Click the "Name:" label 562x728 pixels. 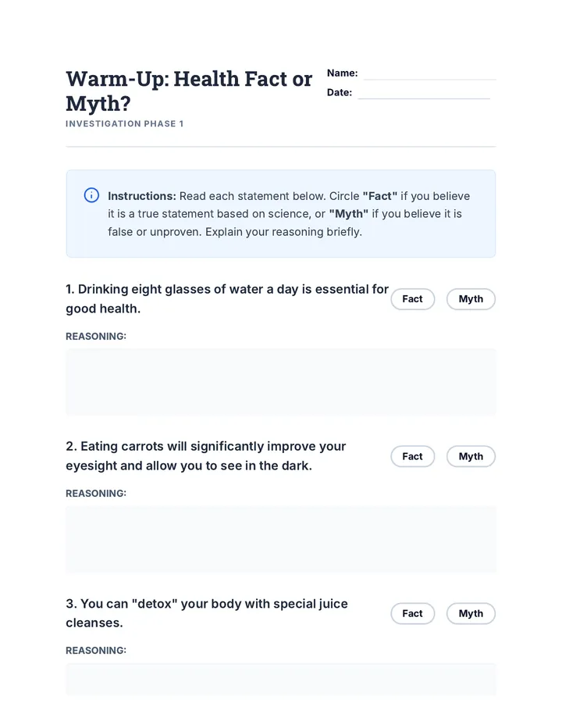pyautogui.click(x=343, y=73)
